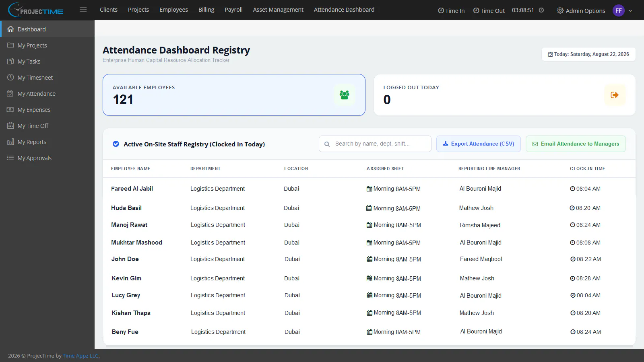Viewport: 644px width, 362px height.
Task: Click the My Tasks clipboard icon
Action: tap(10, 61)
